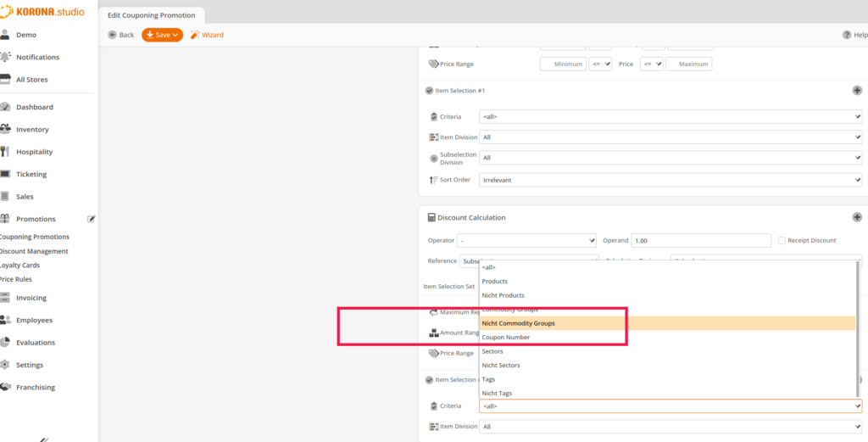Go to Discount Management submenu
This screenshot has height=442, width=868.
click(x=34, y=251)
